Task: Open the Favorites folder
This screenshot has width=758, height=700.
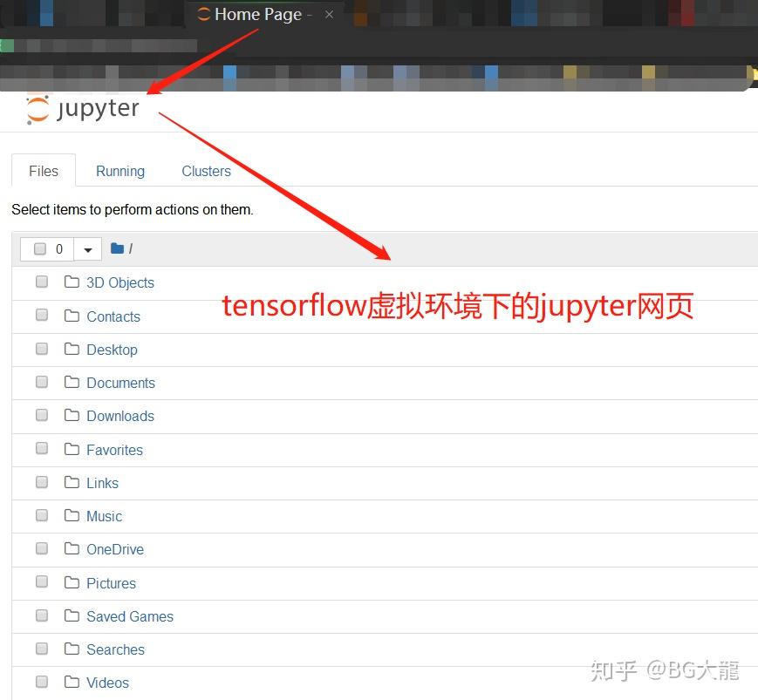Action: pyautogui.click(x=114, y=449)
